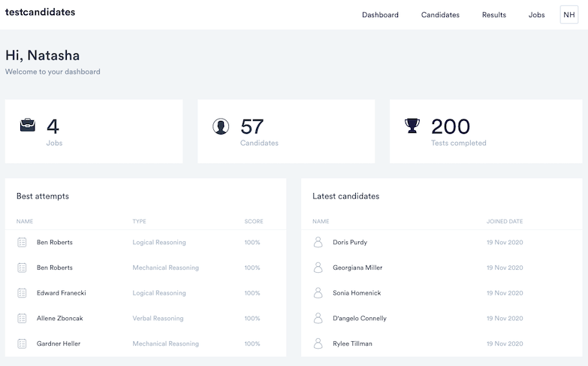Sort best attempts by Score column header
Screen dimensions: 588x366
click(x=253, y=222)
